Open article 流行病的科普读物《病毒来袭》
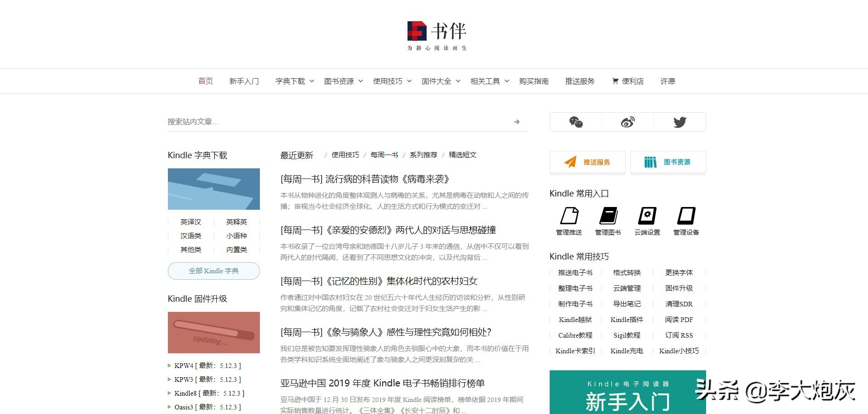The height and width of the screenshot is (414, 868). tap(365, 179)
